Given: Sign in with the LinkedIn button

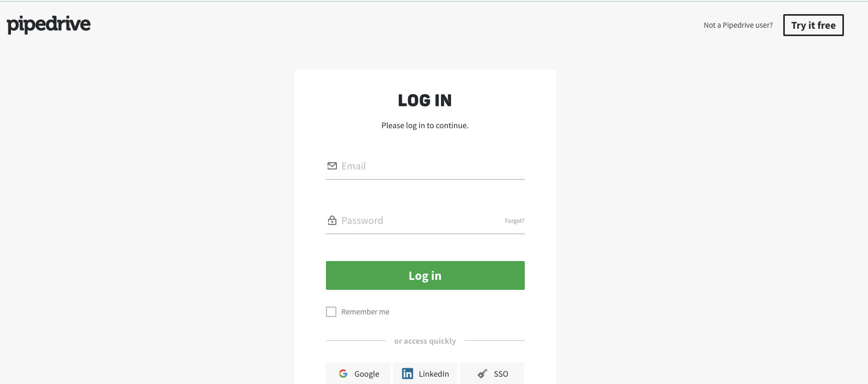Looking at the screenshot, I should (x=425, y=374).
